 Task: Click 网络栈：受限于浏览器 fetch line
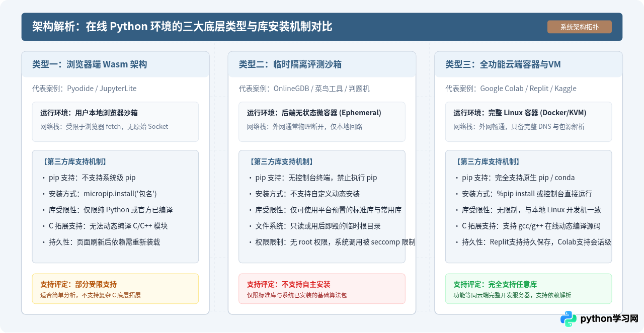104,127
